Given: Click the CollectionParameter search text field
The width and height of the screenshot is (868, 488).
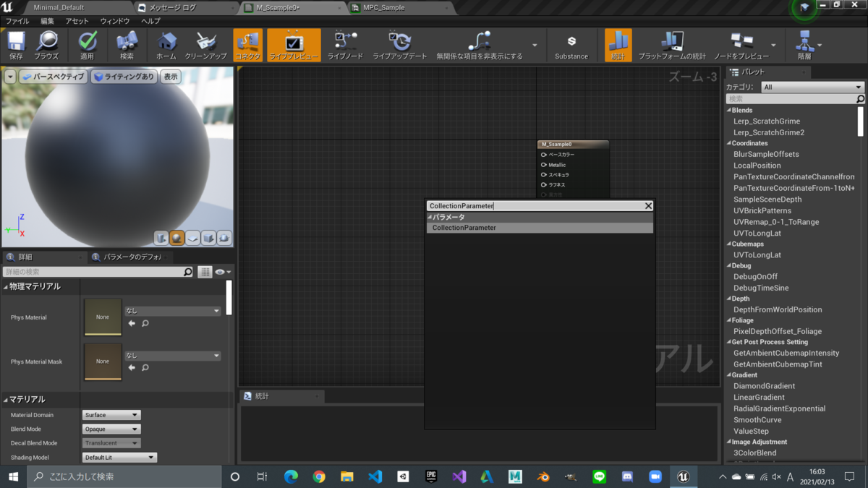Looking at the screenshot, I should point(535,206).
